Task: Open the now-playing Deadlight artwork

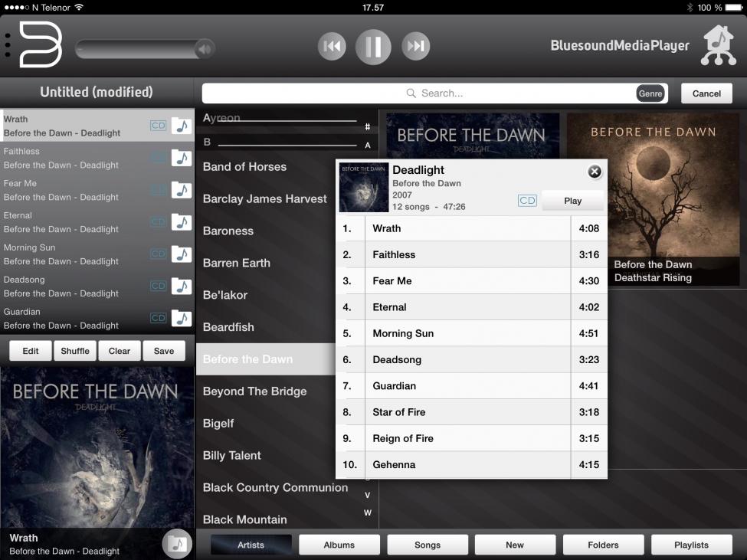Action: (x=97, y=447)
